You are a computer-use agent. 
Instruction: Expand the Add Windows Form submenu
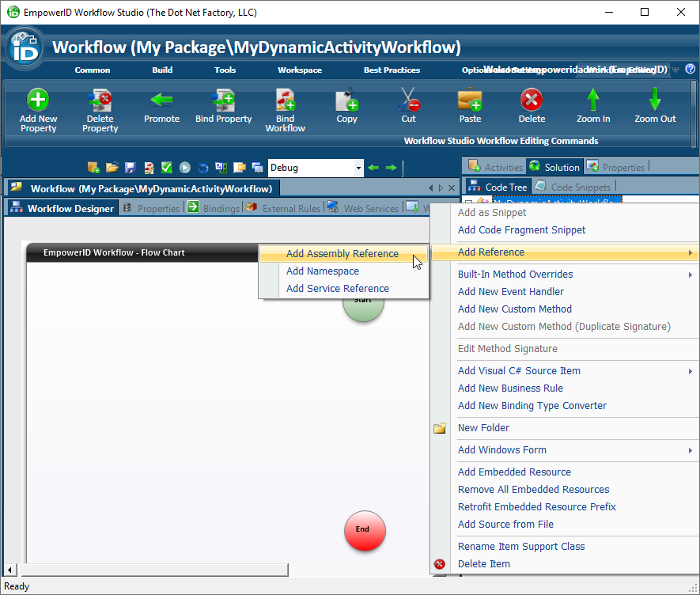click(x=565, y=450)
